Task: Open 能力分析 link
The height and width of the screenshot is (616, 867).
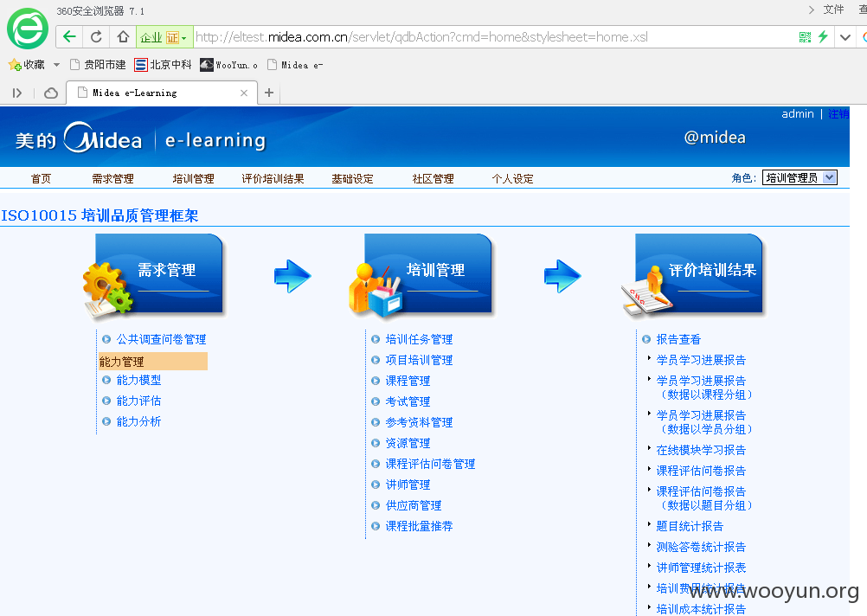Action: (x=138, y=421)
